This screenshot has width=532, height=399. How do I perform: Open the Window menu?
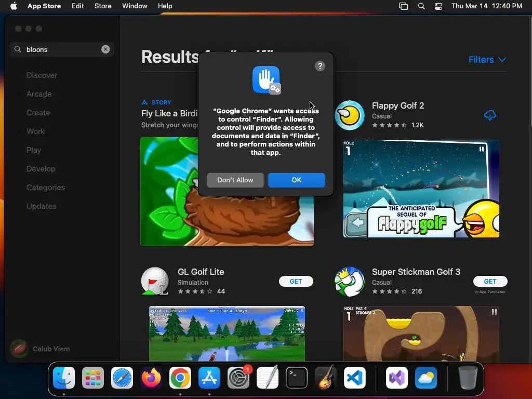click(x=135, y=6)
